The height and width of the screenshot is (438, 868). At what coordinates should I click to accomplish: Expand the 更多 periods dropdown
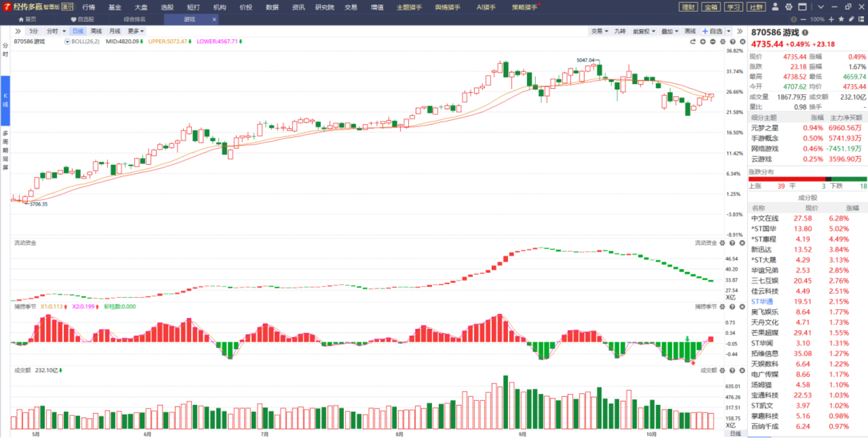point(136,31)
